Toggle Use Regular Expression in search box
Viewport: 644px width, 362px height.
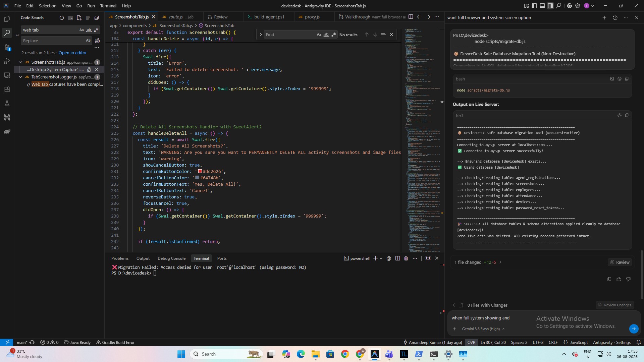(x=97, y=30)
